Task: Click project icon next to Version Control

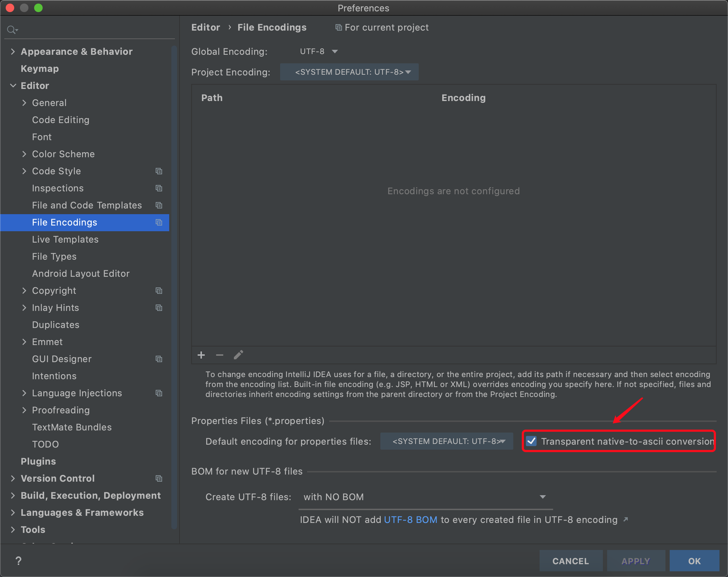Action: [x=159, y=478]
